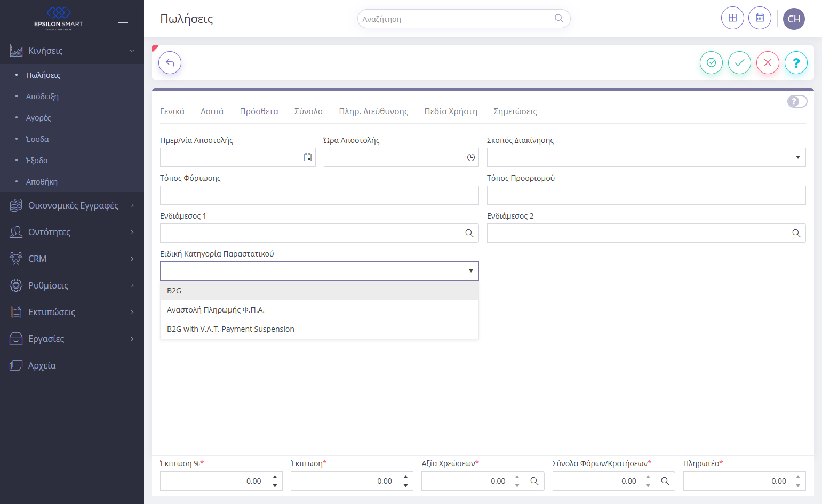
Task: Open the calendar icon in the header
Action: [760, 18]
